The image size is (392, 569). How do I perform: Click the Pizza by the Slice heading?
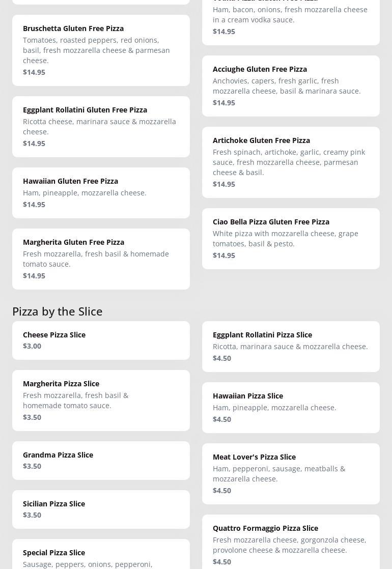(58, 311)
